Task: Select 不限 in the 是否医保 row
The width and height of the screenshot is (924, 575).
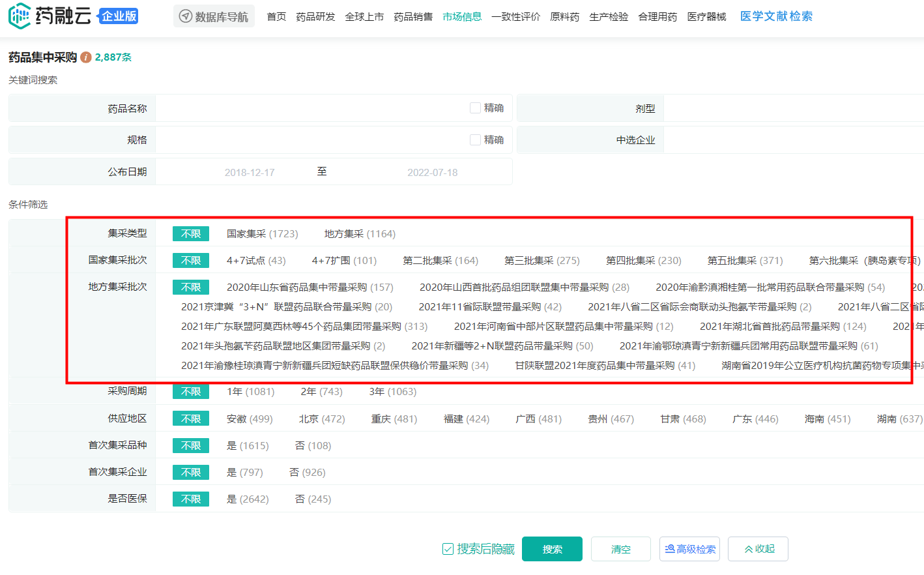Action: [x=191, y=499]
